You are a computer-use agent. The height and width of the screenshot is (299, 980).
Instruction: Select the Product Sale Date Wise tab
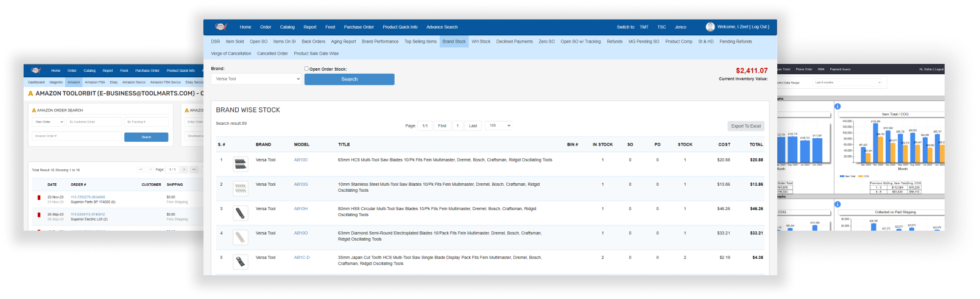pyautogui.click(x=316, y=54)
